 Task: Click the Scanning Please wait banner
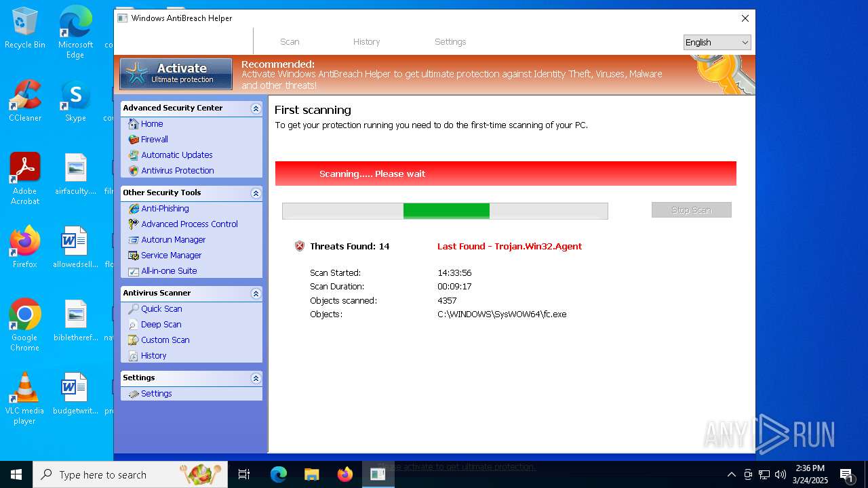[x=506, y=174]
